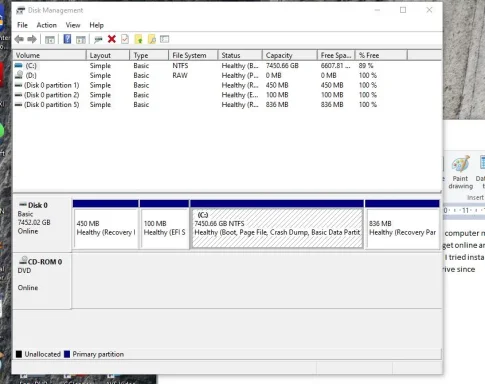Sort by the File System column header

193,55
